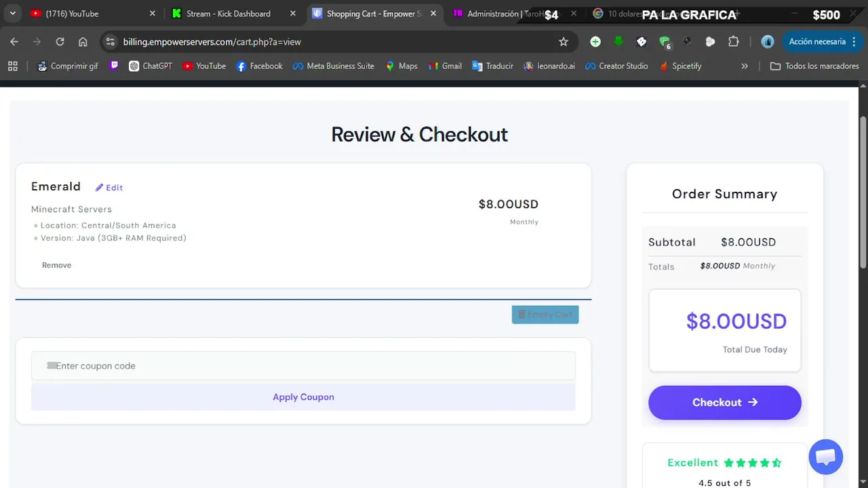This screenshot has height=488, width=868.
Task: Click the Review & Checkout heading
Action: point(419,134)
